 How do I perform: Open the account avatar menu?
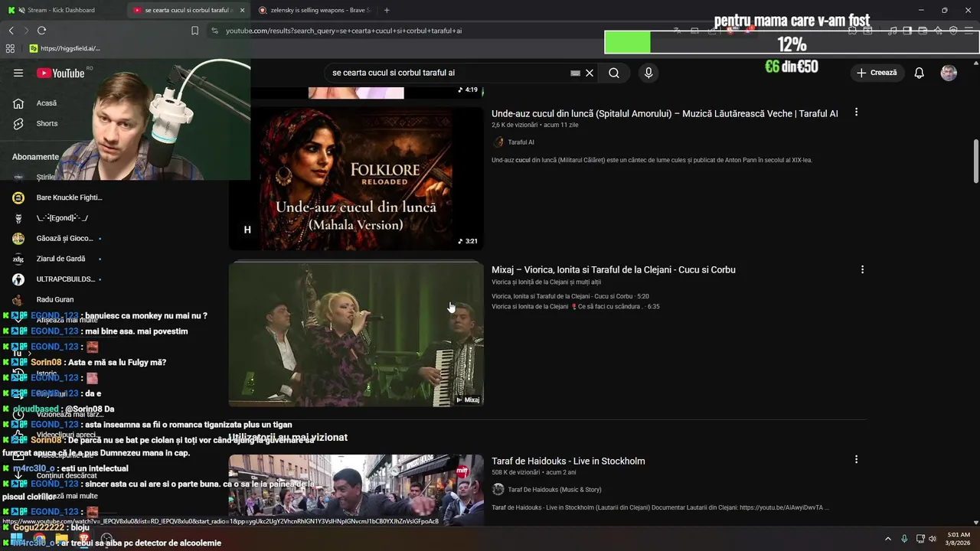click(949, 73)
